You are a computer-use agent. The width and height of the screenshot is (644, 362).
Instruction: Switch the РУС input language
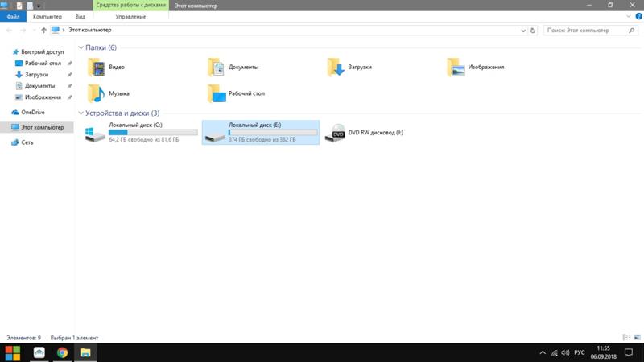579,352
